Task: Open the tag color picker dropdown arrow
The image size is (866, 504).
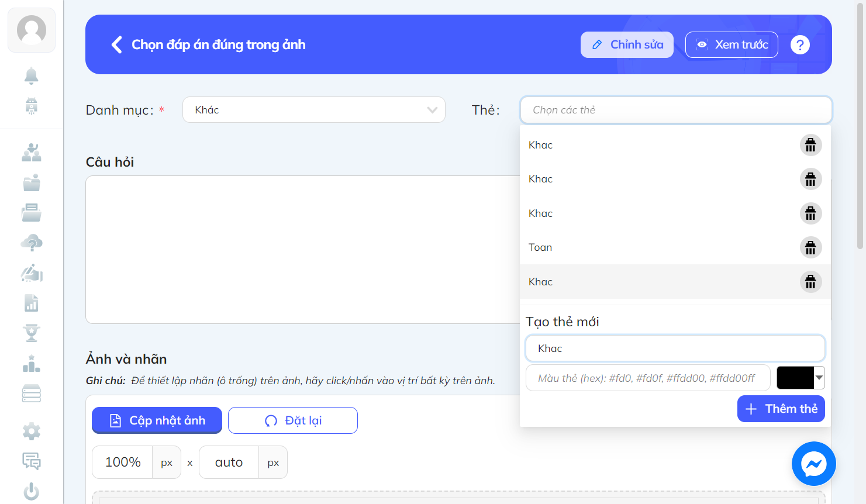Action: 819,378
